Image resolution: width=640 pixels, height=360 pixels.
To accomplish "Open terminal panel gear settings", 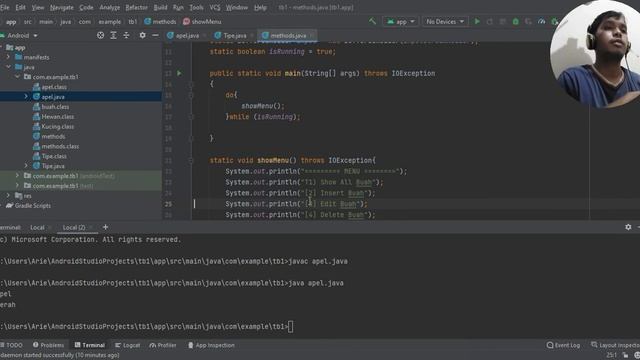I will tap(628, 227).
